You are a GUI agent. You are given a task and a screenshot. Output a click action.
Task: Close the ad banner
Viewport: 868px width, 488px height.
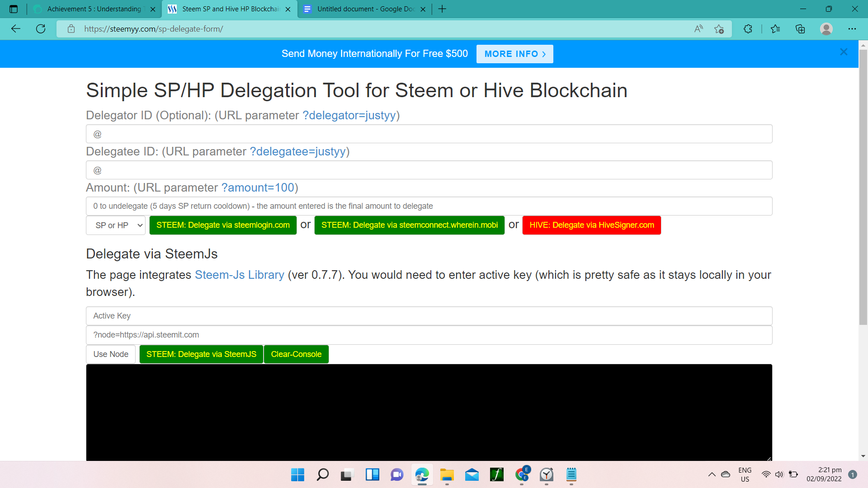(x=844, y=52)
